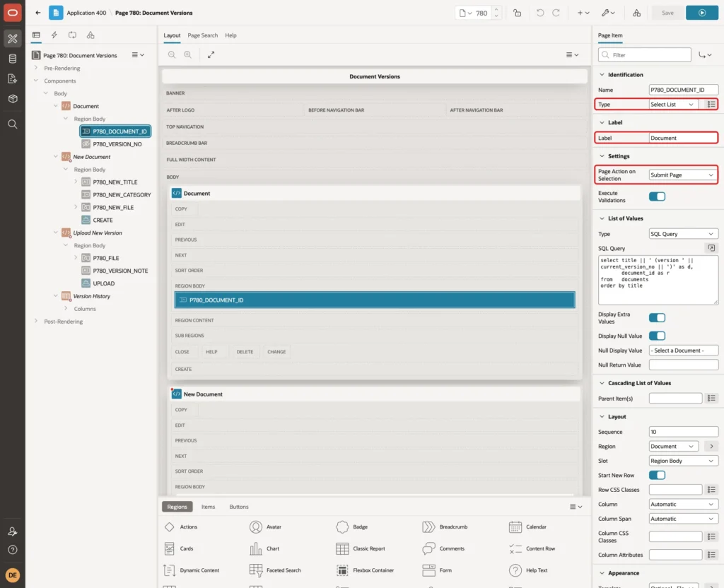Click the Undo arrow in top toolbar
Screen dimensions: 724x588
(539, 13)
